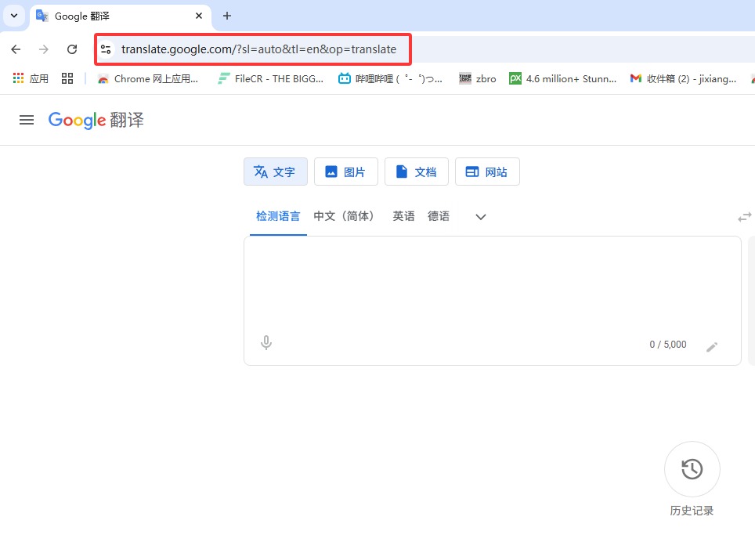Viewport: 755px width, 560px height.
Task: Open 哔哩哔哩 bookmark
Action: [x=390, y=78]
